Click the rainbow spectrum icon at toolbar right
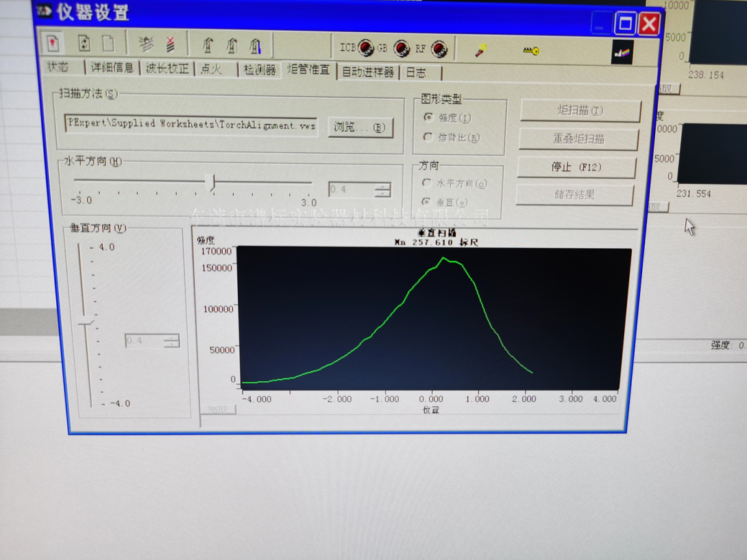The width and height of the screenshot is (747, 560). coord(622,53)
